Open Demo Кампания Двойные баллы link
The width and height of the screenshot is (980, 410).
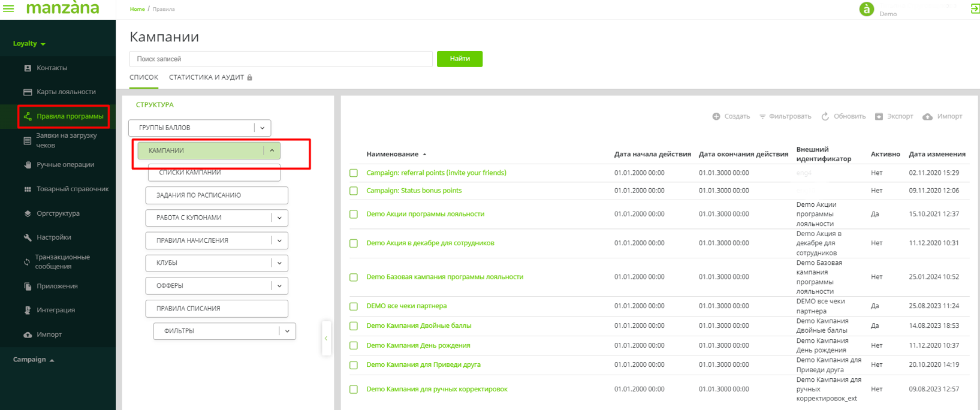click(x=418, y=325)
